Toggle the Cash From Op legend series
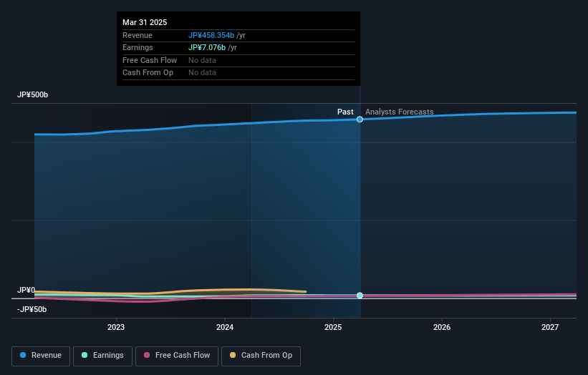588x375 pixels. click(261, 356)
